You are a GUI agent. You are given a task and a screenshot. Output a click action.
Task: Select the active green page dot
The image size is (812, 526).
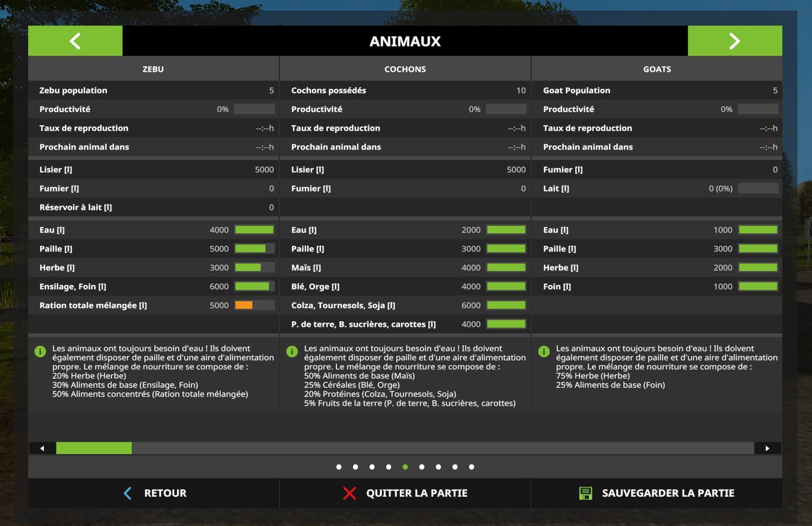[405, 467]
